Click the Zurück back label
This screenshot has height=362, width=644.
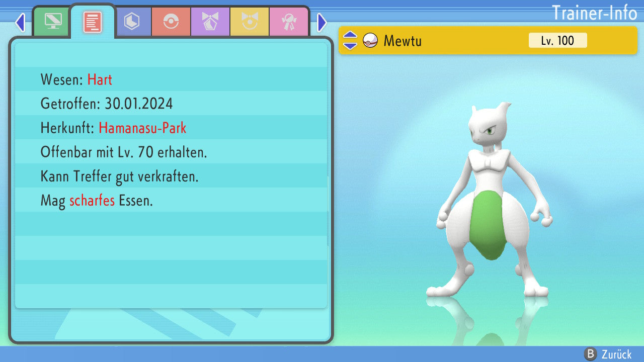[616, 354]
